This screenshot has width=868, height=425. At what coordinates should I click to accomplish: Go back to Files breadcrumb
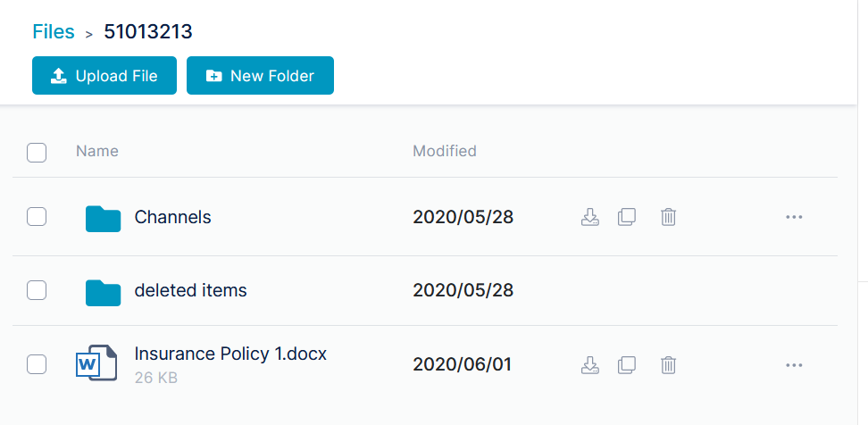click(x=54, y=31)
